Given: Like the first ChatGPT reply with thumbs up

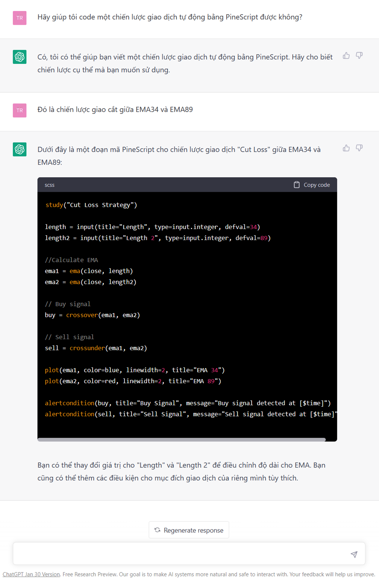Looking at the screenshot, I should click(x=346, y=56).
